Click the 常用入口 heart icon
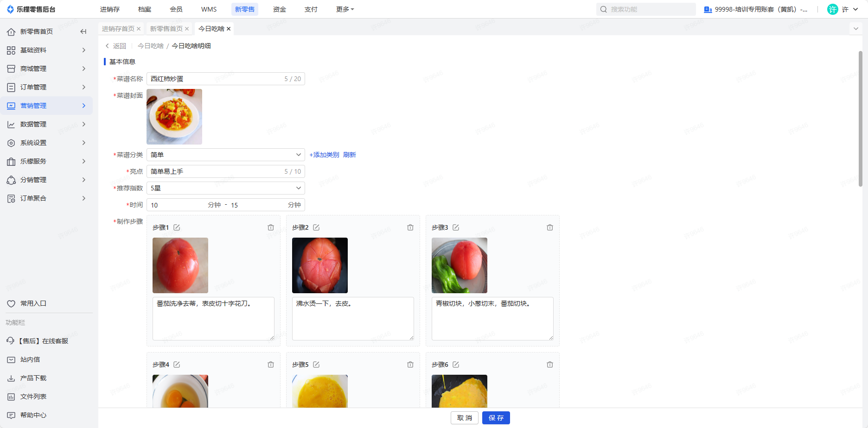Screen dimensions: 868x428 [x=11, y=304]
